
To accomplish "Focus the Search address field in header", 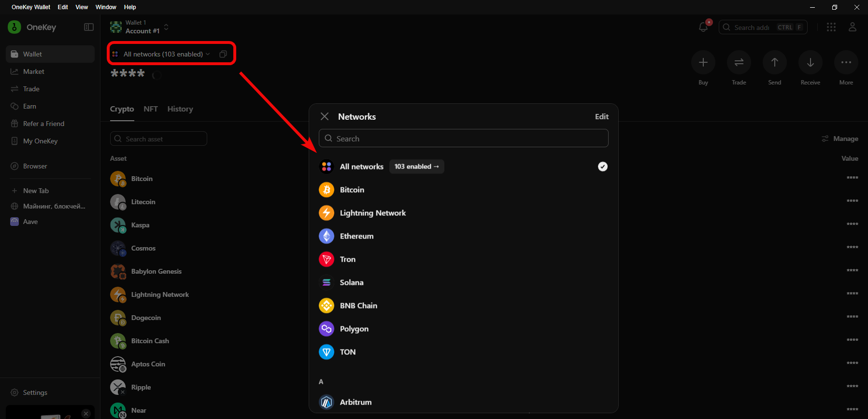I will (763, 27).
